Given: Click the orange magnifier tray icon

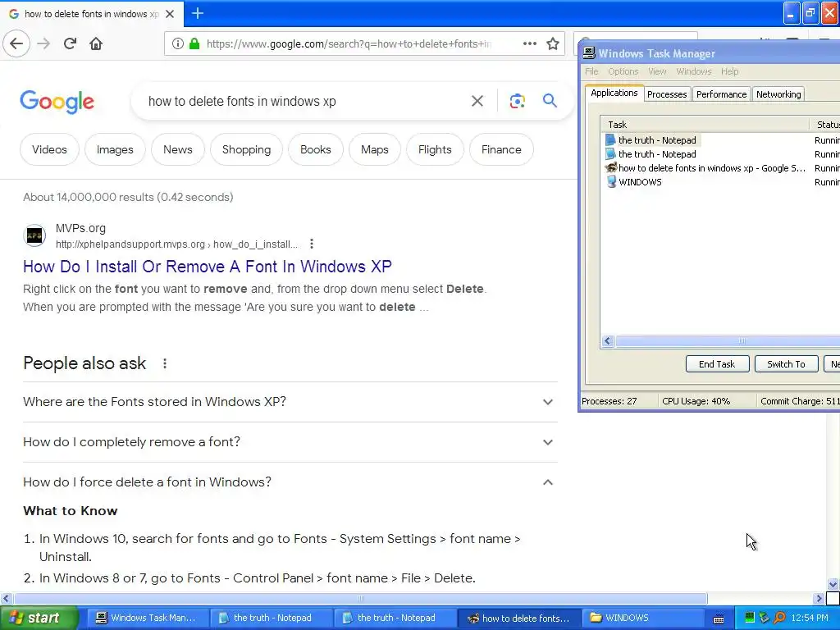Looking at the screenshot, I should tap(779, 618).
